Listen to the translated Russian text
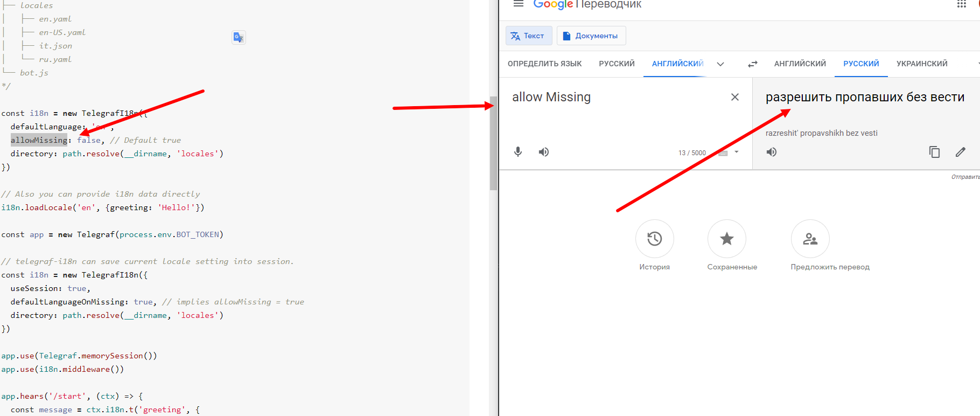980x416 pixels. click(772, 152)
